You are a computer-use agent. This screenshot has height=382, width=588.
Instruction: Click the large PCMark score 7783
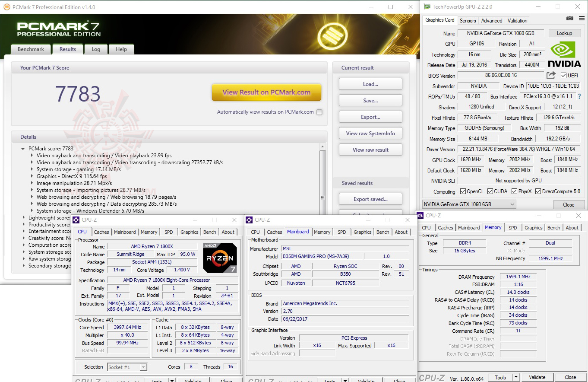click(78, 94)
